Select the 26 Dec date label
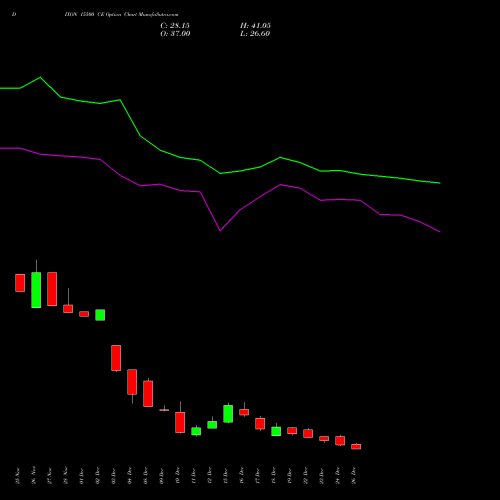Viewport: 500px width, 500px height. click(354, 476)
